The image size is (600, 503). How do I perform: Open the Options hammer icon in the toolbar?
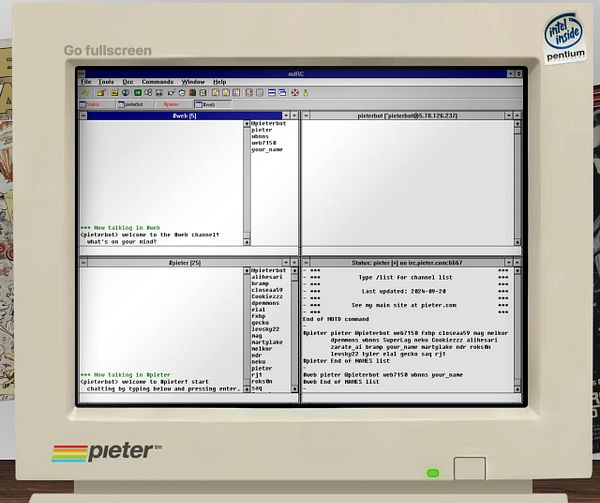pyautogui.click(x=101, y=93)
